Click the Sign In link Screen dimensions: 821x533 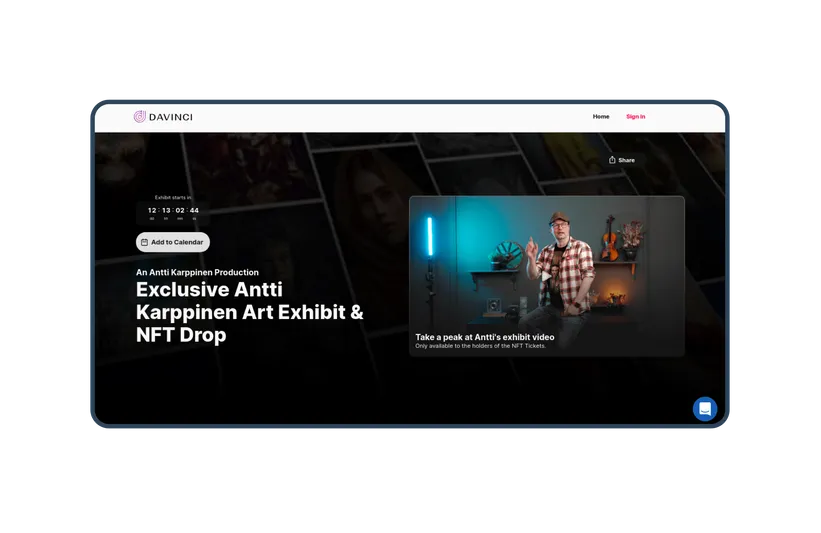pyautogui.click(x=635, y=117)
